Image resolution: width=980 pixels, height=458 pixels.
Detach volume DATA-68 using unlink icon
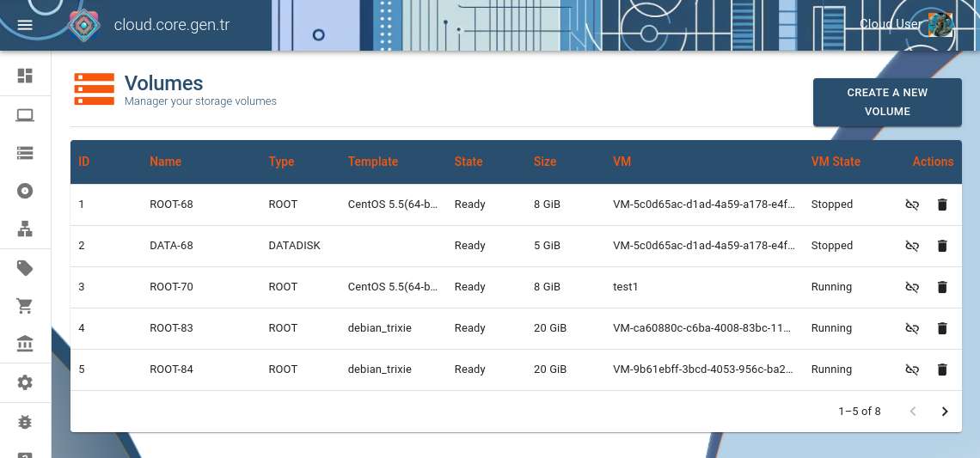click(x=912, y=246)
